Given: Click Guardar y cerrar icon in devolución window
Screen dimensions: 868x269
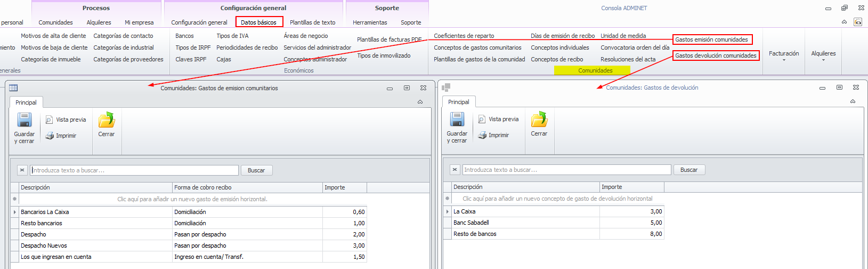Looking at the screenshot, I should [x=457, y=120].
